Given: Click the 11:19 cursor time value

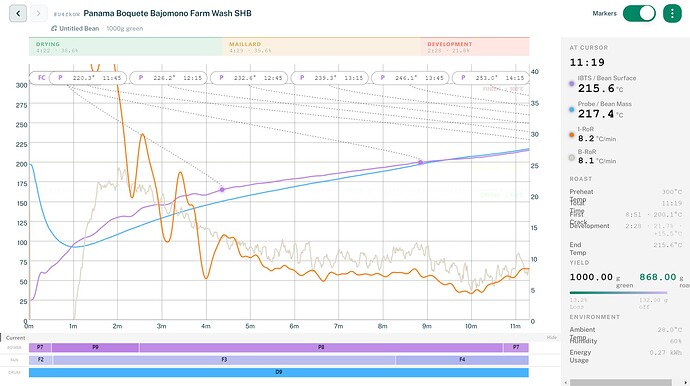Looking at the screenshot, I should pos(587,62).
